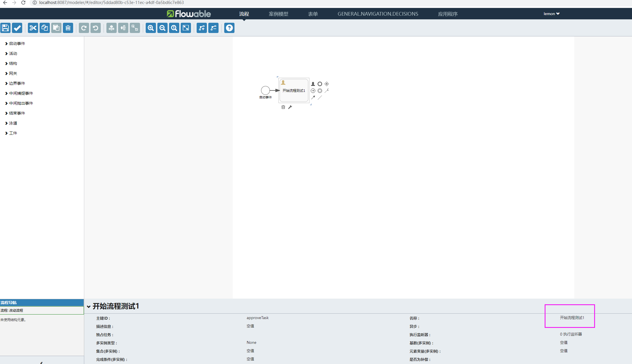Switch to the 表单 tab
The width and height of the screenshot is (632, 364).
(313, 14)
